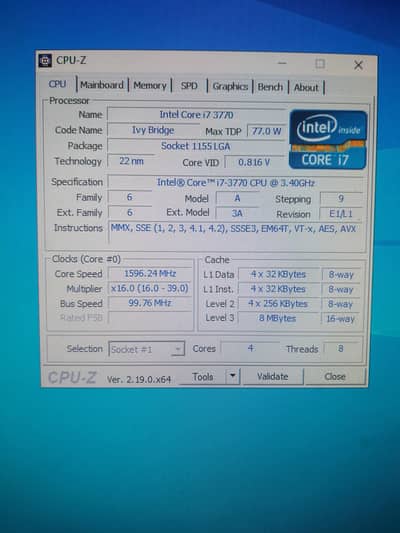Click the Core VID value 0.816 V
The height and width of the screenshot is (533, 400).
tap(254, 162)
